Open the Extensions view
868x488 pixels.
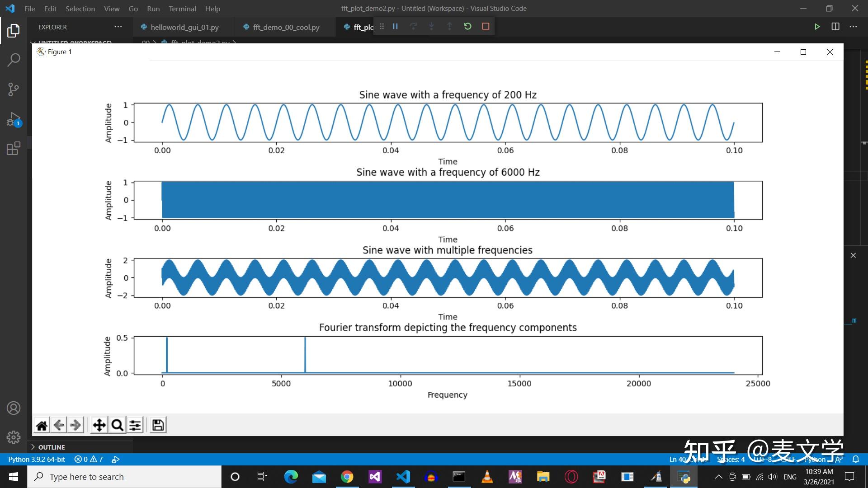(x=14, y=148)
